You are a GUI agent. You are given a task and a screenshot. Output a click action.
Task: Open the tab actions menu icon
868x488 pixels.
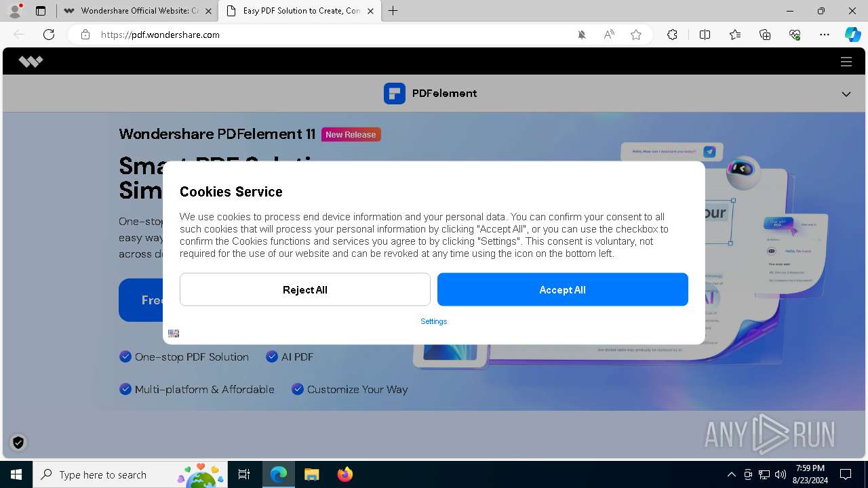click(x=41, y=11)
